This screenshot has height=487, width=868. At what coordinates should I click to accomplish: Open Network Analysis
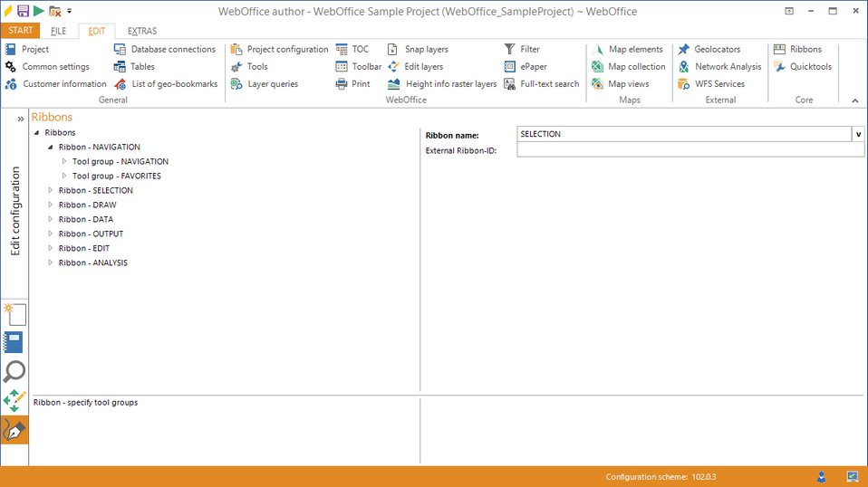pos(719,66)
